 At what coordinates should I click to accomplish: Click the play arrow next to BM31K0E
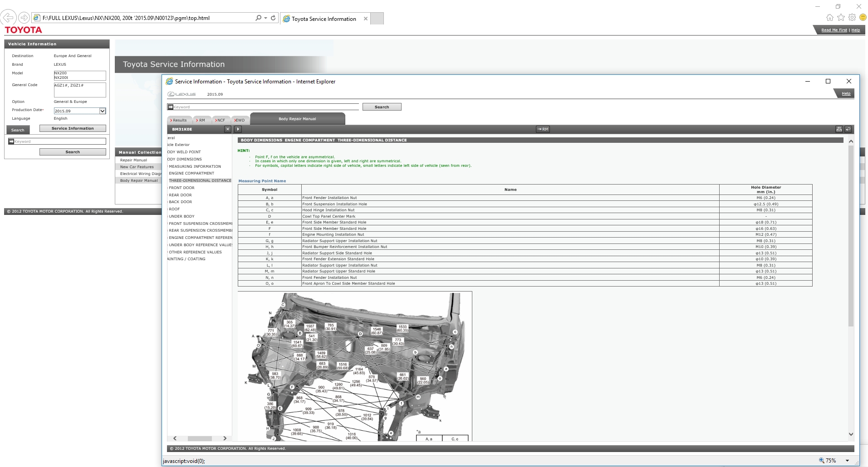[x=238, y=129]
